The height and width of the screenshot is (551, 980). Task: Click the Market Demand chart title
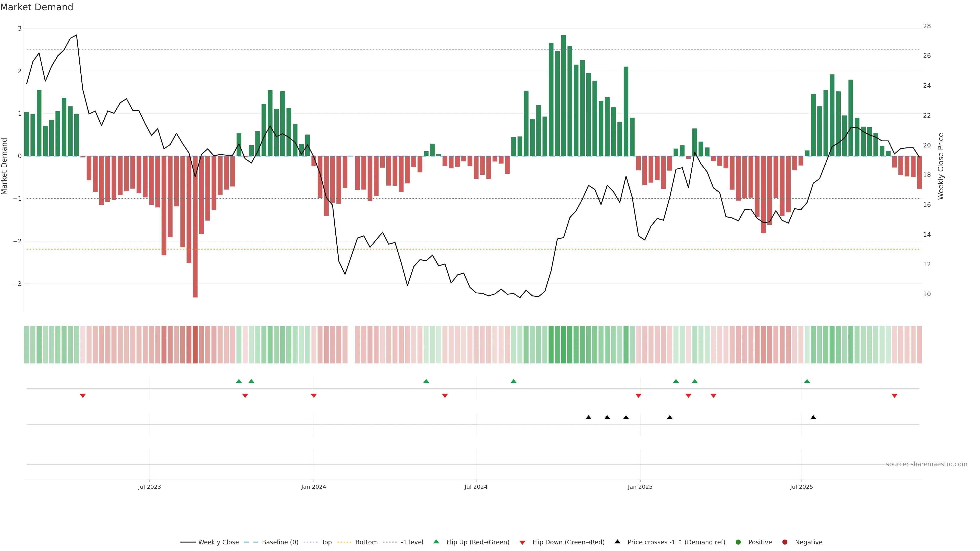point(36,7)
